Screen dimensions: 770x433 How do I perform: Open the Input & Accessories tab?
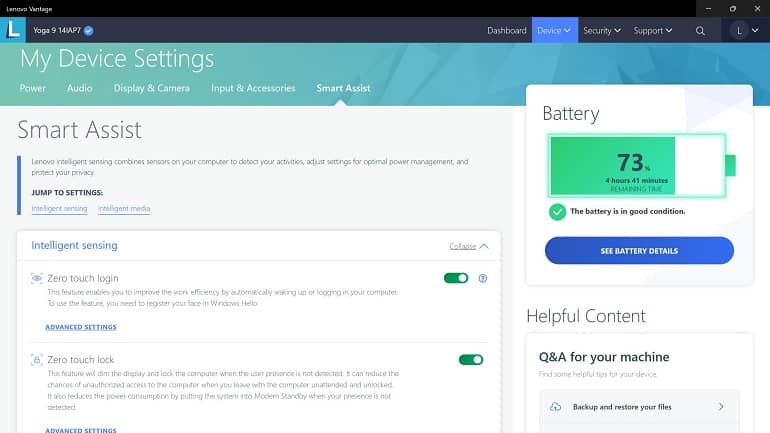[253, 88]
